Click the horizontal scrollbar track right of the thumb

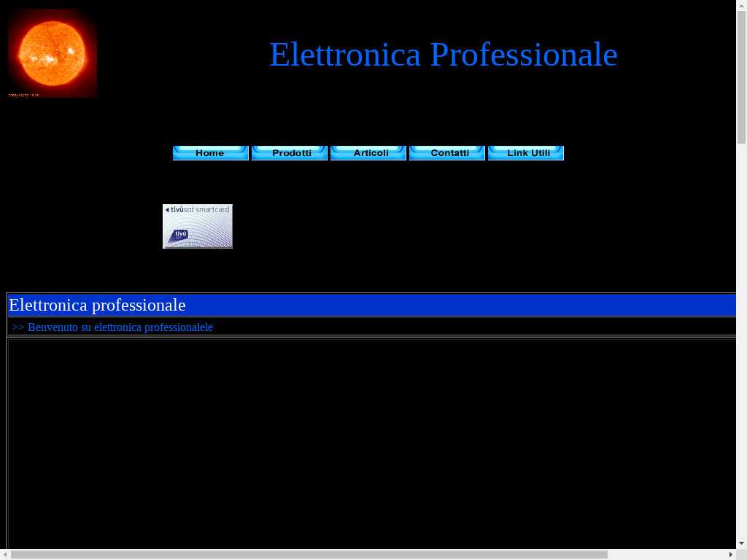coord(667,555)
